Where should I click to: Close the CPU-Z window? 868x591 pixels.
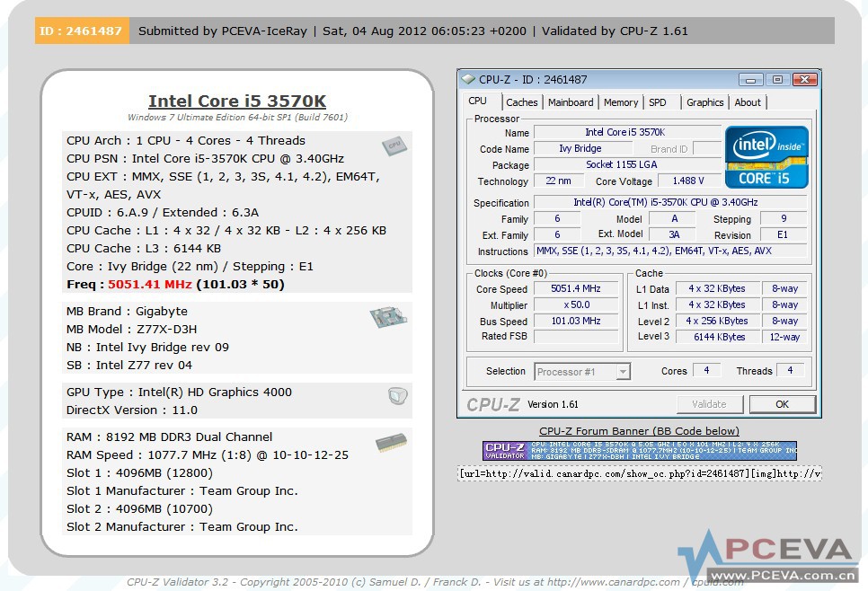[804, 80]
